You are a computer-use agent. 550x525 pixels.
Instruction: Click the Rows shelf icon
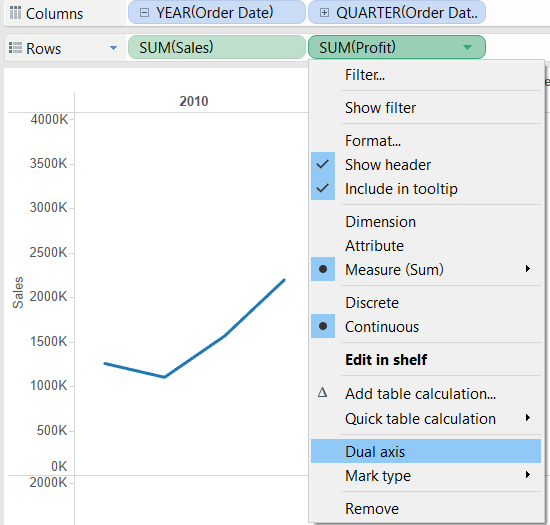click(15, 47)
